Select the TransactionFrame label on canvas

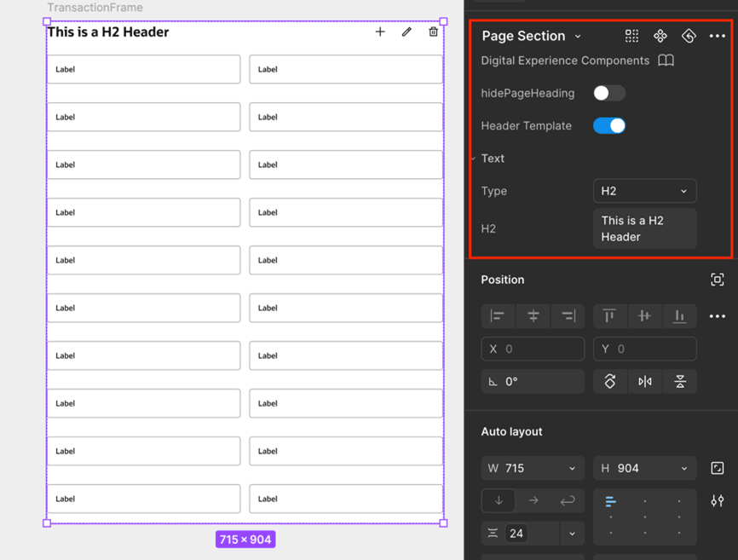click(95, 8)
